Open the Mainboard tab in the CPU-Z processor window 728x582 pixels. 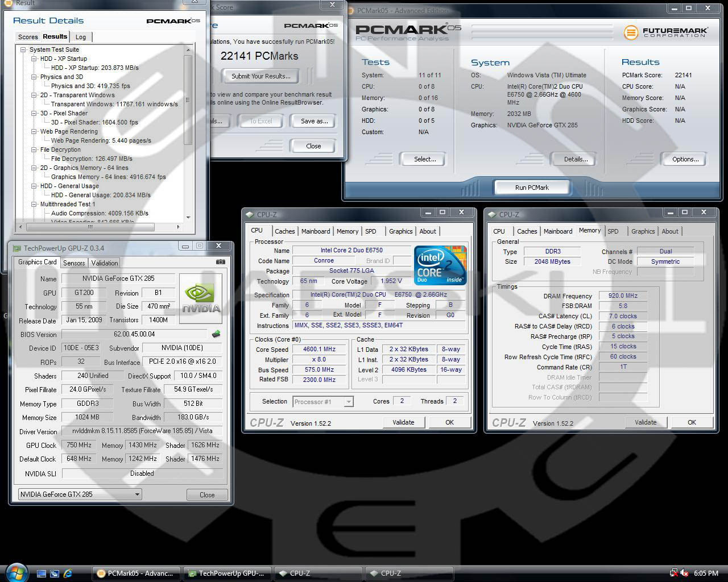tap(316, 231)
